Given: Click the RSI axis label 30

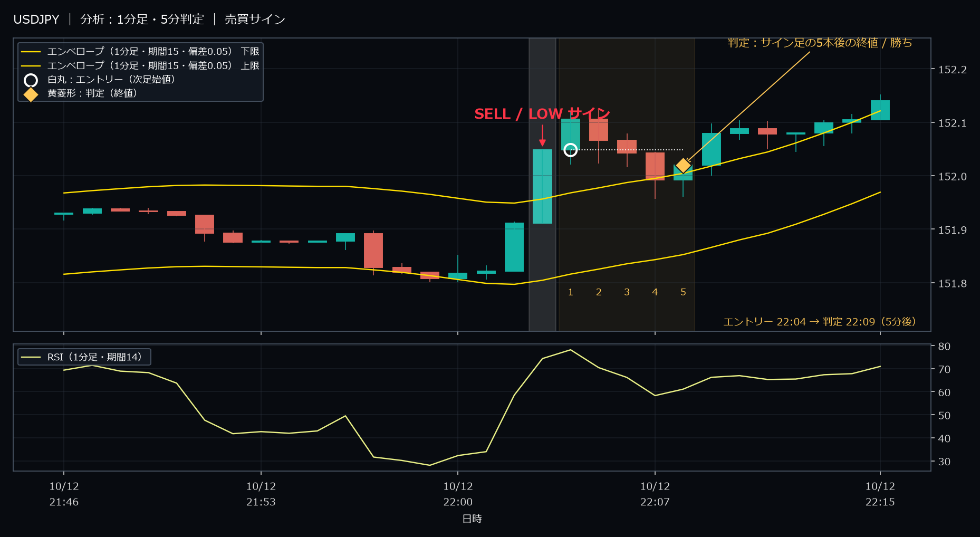Looking at the screenshot, I should (944, 462).
